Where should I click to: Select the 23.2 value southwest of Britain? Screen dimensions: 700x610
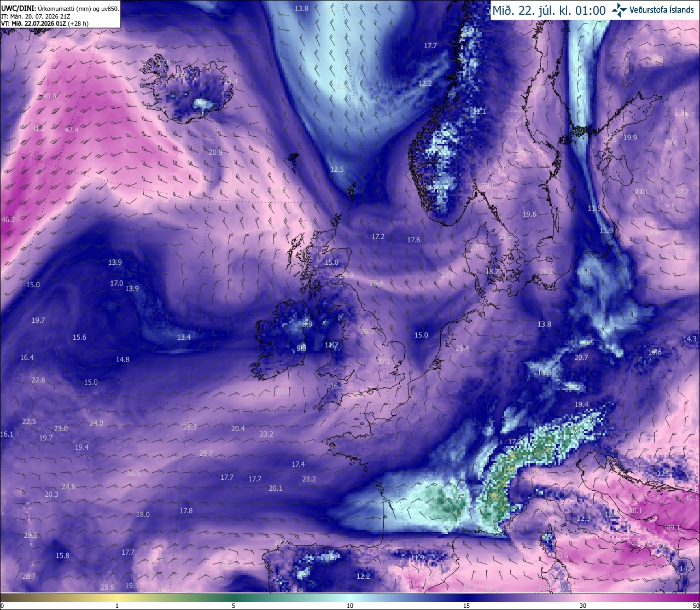click(266, 434)
